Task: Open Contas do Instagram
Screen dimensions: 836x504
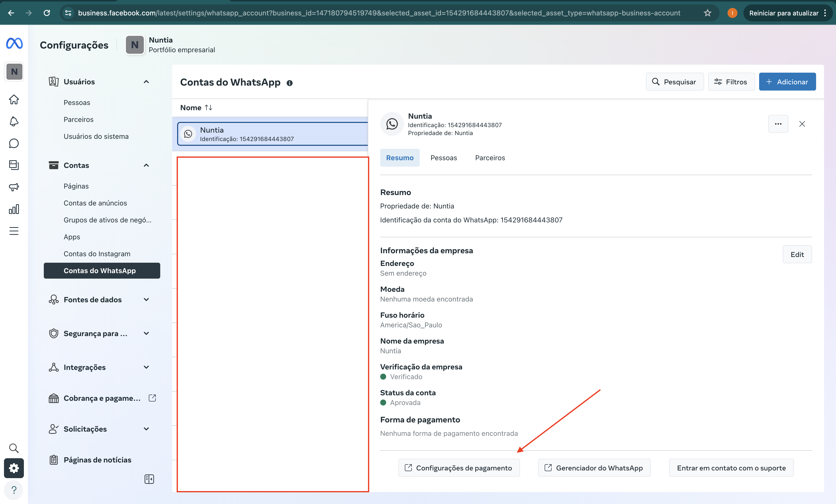Action: click(97, 254)
